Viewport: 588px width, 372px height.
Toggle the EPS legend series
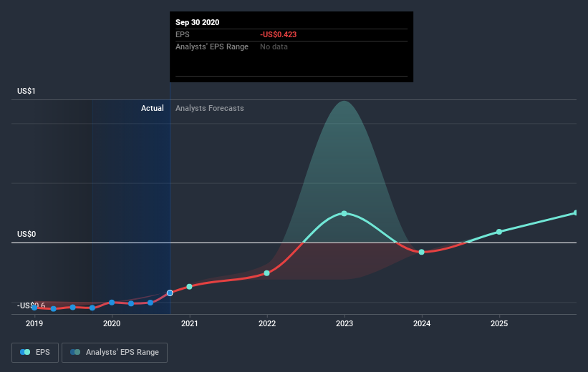35,352
